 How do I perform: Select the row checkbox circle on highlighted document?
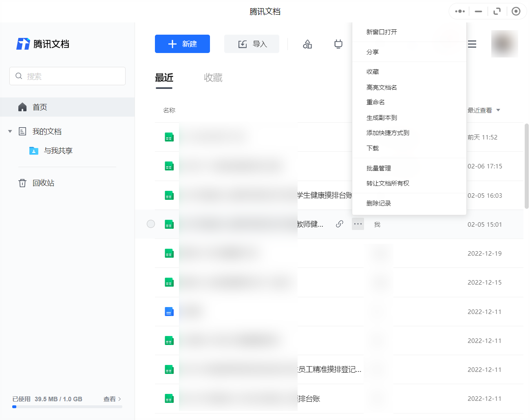point(151,224)
